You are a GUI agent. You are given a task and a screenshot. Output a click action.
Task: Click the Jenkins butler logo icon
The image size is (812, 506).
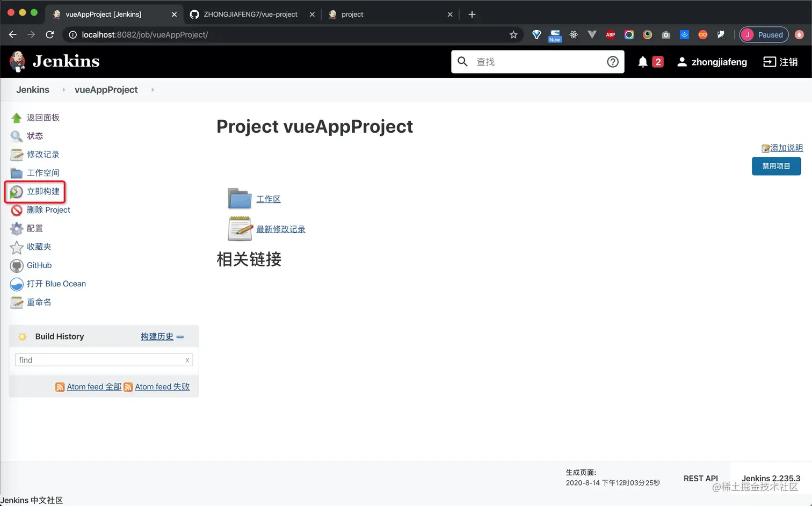click(17, 62)
